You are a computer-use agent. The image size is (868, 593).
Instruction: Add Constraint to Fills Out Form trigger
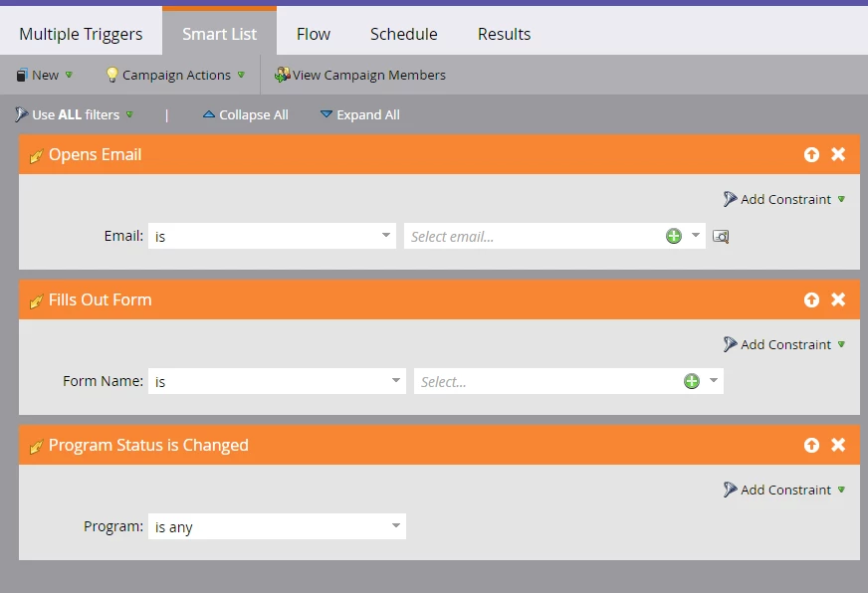[784, 344]
